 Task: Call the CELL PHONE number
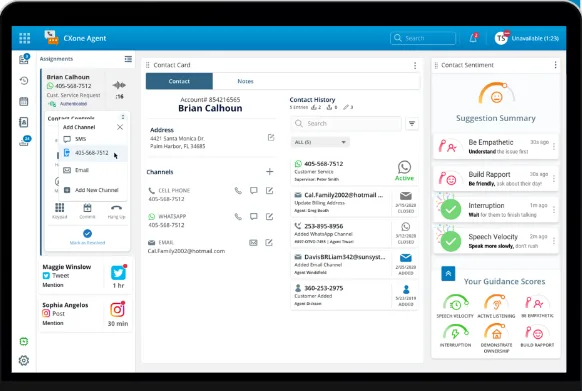[238, 190]
